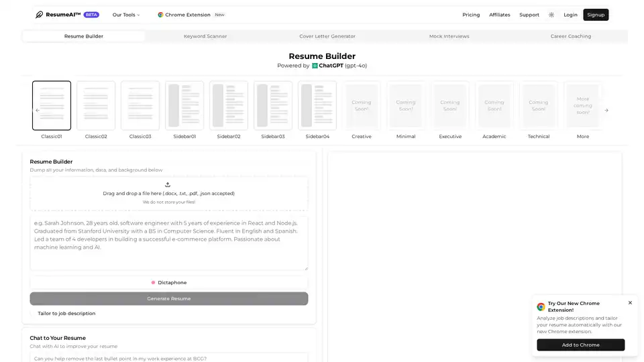The width and height of the screenshot is (644, 362).
Task: Start Dictaphone voice recording
Action: [168, 283]
